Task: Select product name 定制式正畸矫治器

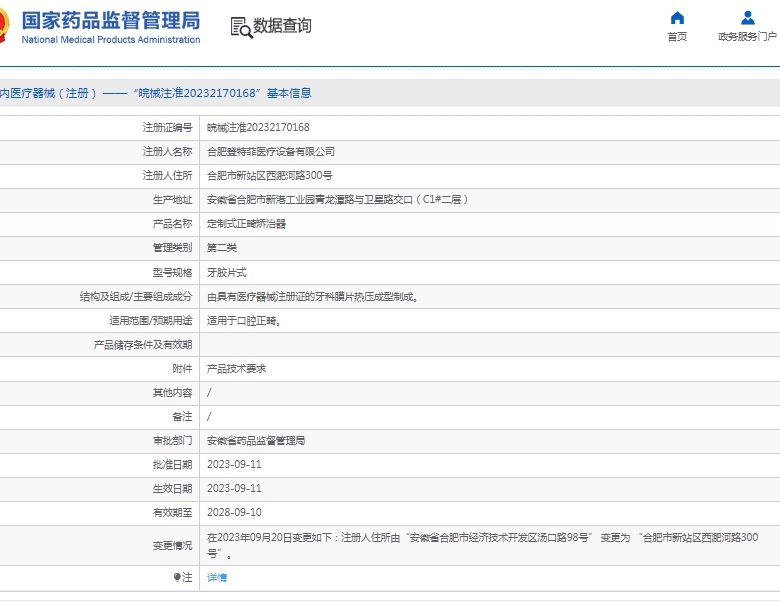Action: pos(246,224)
